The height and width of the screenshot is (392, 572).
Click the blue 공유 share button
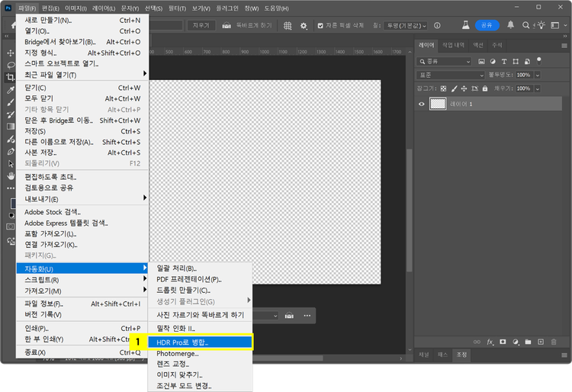click(487, 25)
